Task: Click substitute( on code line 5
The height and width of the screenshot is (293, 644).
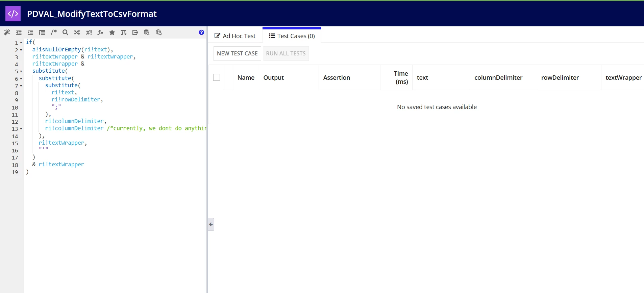Action: click(x=50, y=71)
